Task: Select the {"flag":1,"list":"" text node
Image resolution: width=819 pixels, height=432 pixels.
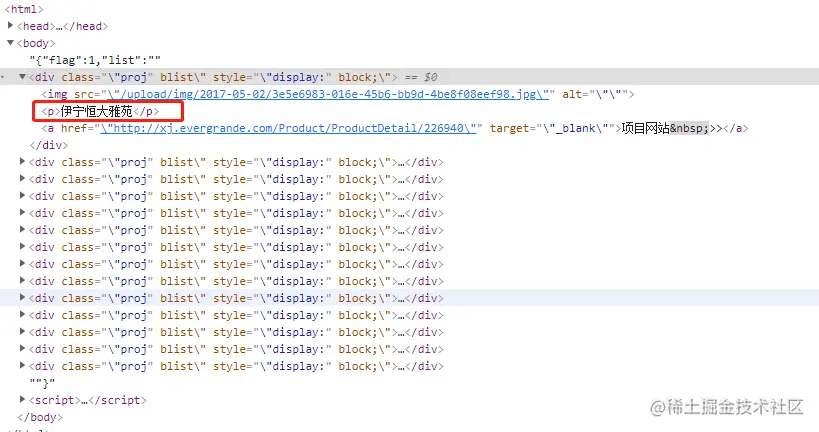Action: click(x=95, y=60)
